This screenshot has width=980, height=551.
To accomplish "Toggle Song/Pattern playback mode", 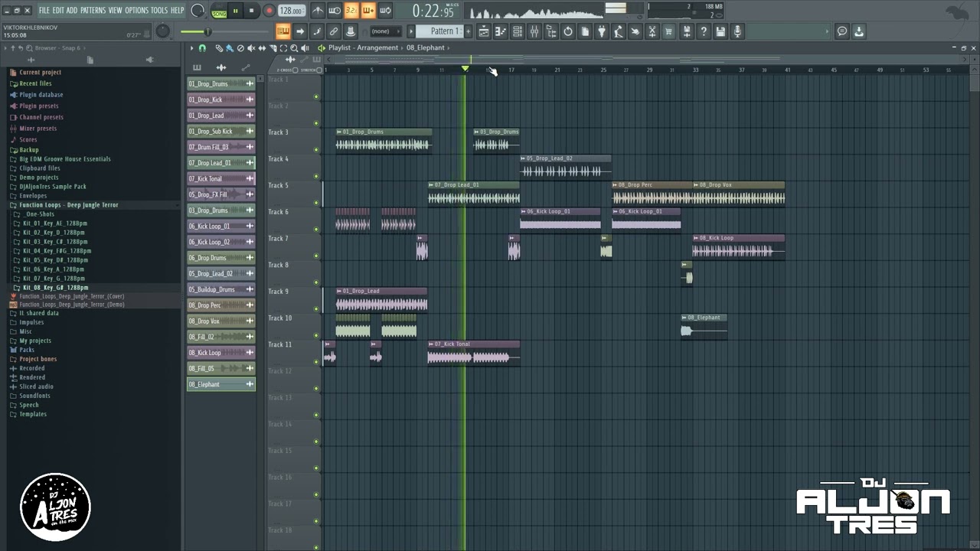I will tap(219, 11).
